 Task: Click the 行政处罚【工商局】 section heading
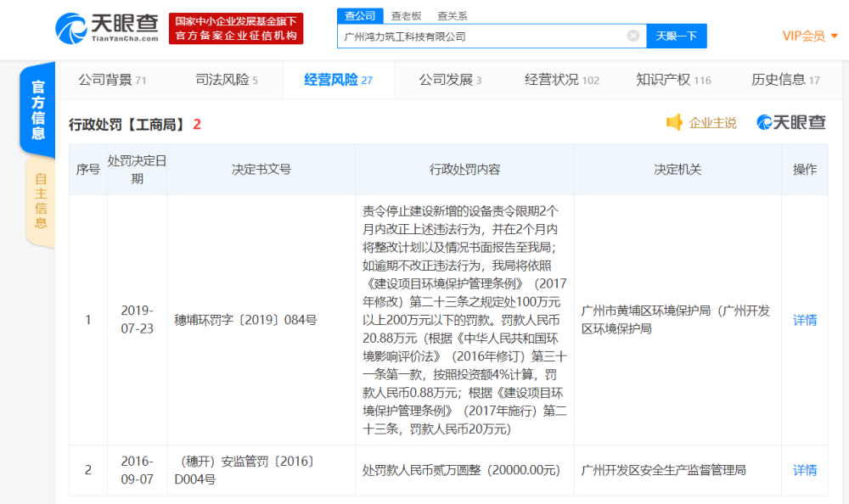(127, 125)
